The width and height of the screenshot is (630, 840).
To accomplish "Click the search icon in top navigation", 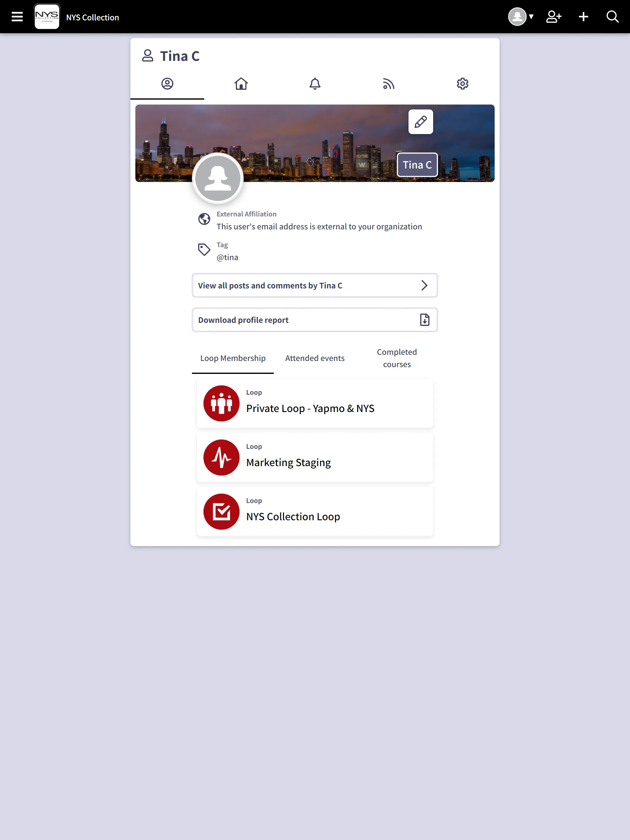I will 612,16.
